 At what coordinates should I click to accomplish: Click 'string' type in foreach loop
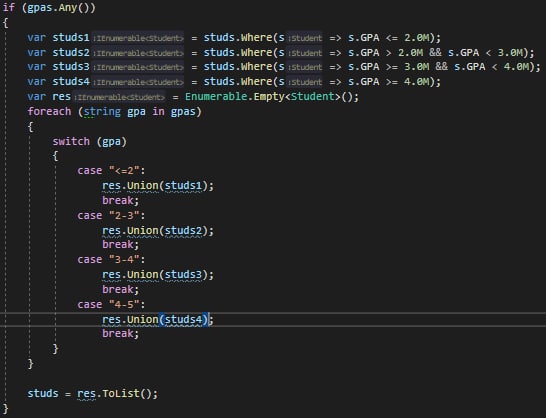click(x=102, y=111)
